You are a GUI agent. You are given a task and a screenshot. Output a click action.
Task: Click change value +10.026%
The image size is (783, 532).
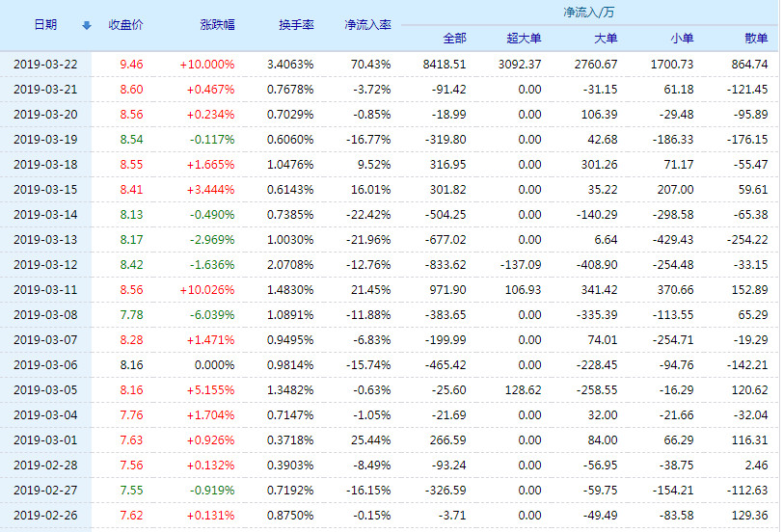tap(207, 289)
